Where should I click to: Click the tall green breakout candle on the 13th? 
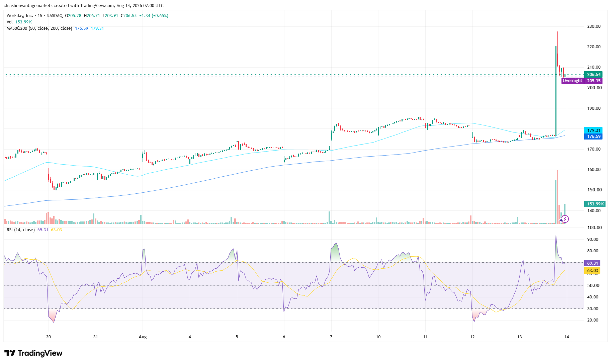coord(556,90)
